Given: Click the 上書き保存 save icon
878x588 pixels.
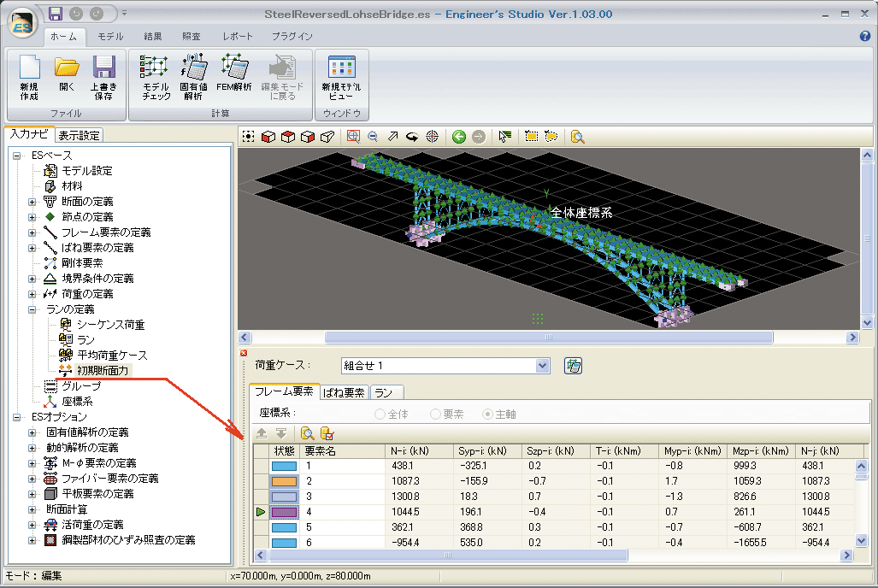Looking at the screenshot, I should click(103, 77).
